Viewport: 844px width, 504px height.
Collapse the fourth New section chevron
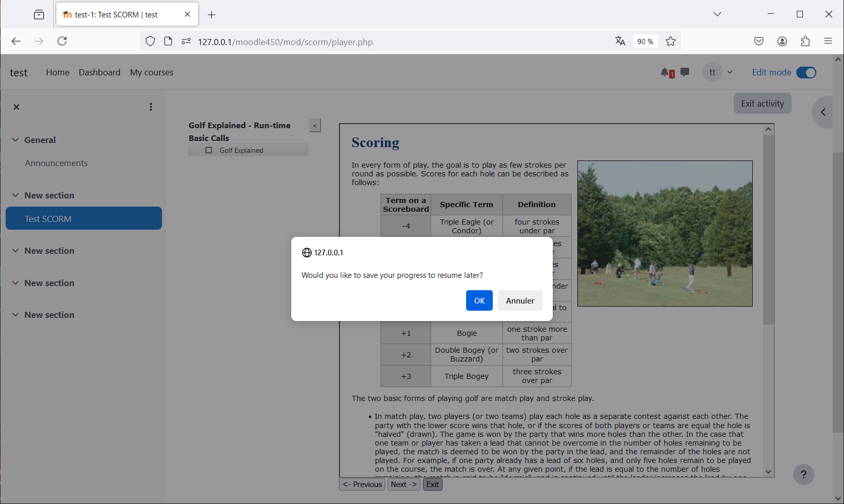(x=15, y=283)
